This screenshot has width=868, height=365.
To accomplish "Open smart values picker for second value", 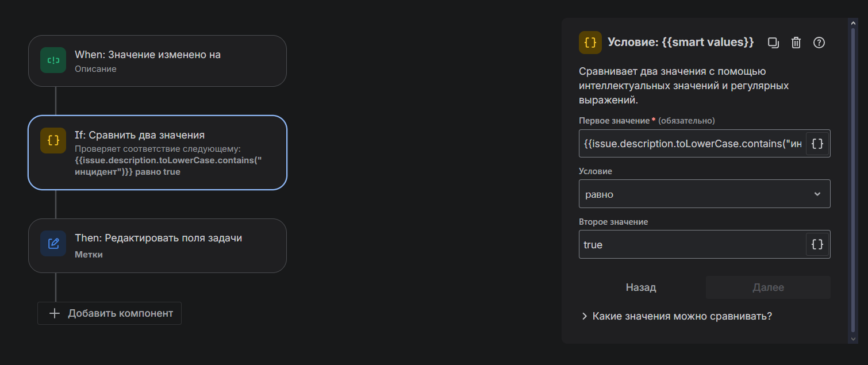I will [x=817, y=244].
